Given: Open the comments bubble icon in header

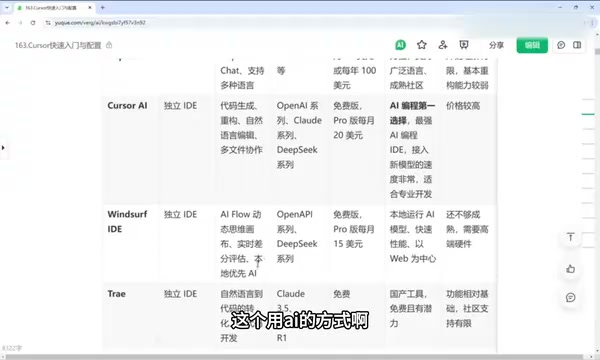Looking at the screenshot, I should pos(561,45).
